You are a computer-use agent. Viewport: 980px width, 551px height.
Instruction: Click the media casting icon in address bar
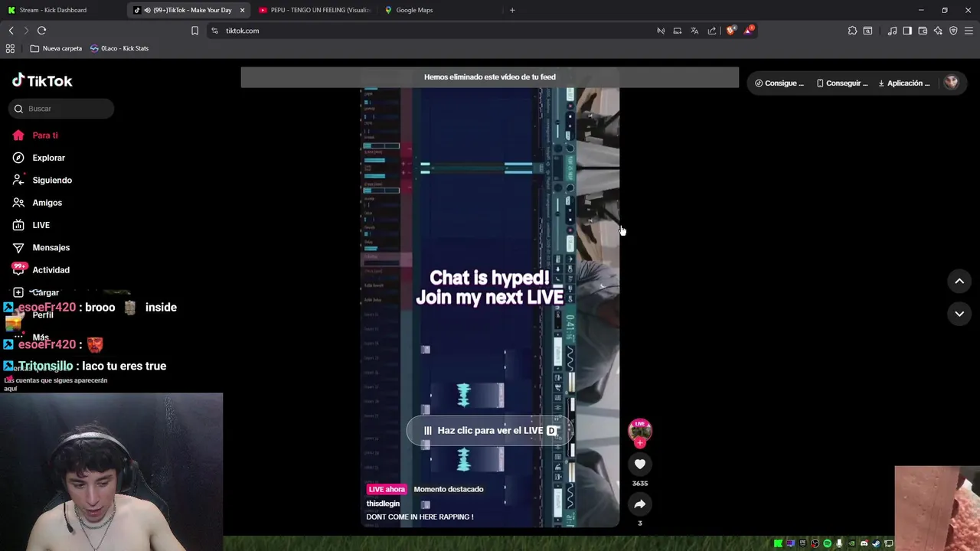tap(661, 31)
